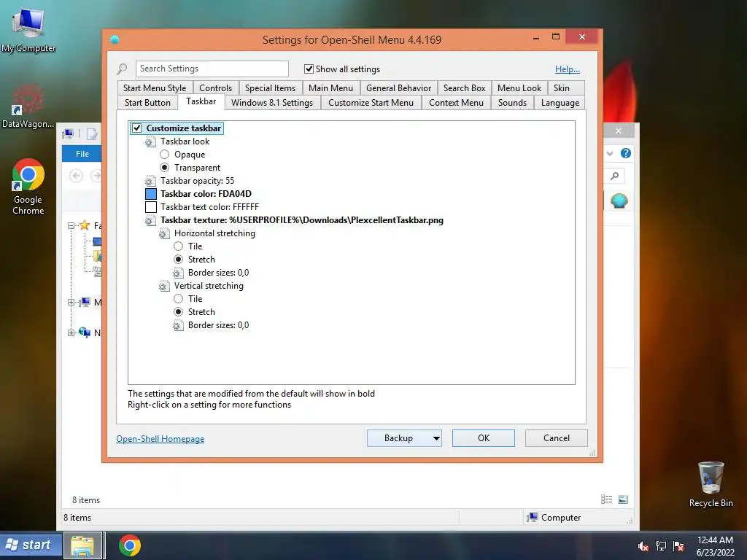Expand the Explorer ribbon chevron

point(610,153)
